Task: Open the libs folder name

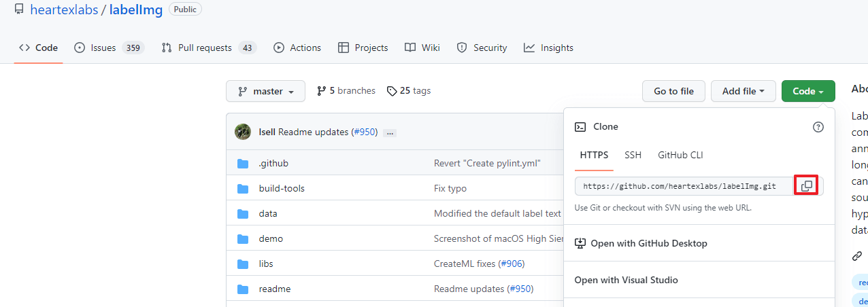Action: pyautogui.click(x=266, y=264)
